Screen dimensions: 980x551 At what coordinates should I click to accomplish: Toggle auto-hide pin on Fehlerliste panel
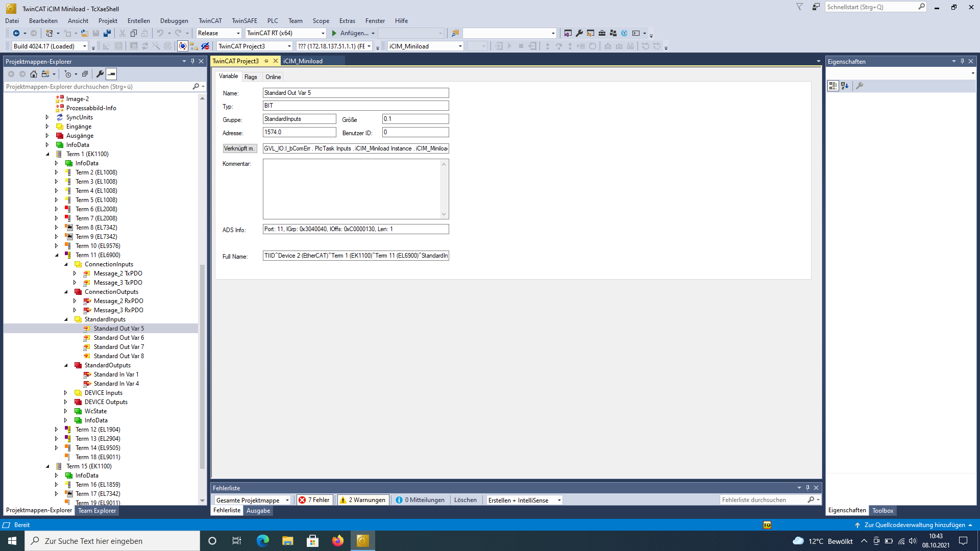pyautogui.click(x=807, y=488)
